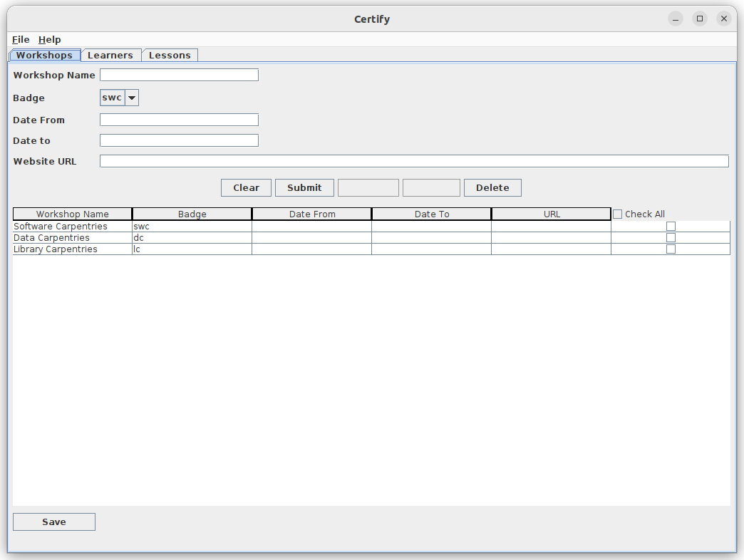Click the blank button left of Delete

[431, 188]
